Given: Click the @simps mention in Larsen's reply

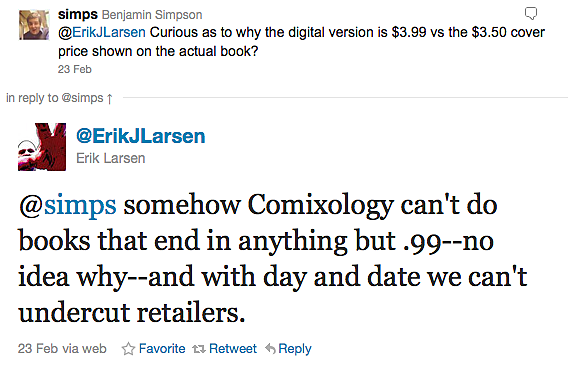Looking at the screenshot, I should (x=67, y=205).
